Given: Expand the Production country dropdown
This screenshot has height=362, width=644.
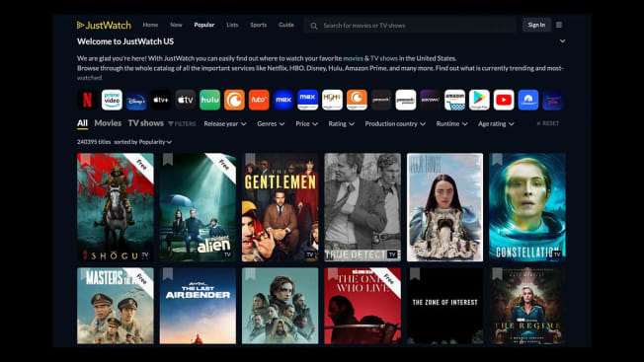Looking at the screenshot, I should [x=395, y=124].
